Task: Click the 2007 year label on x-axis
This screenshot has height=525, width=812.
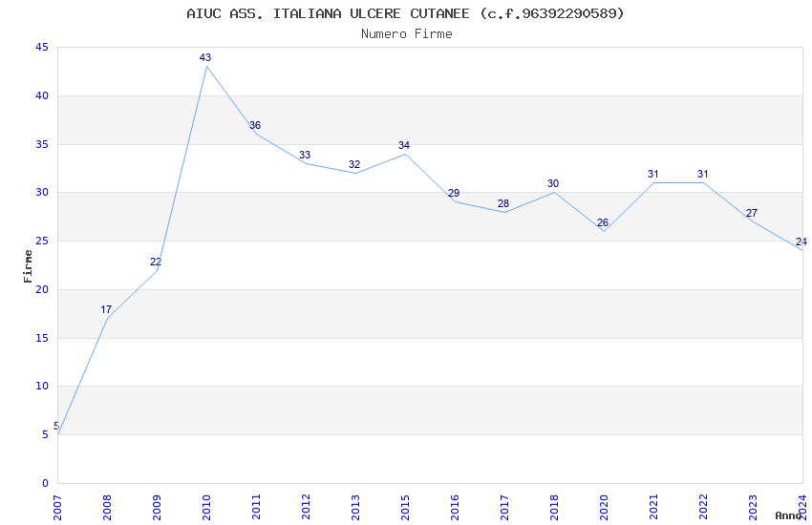Action: click(57, 508)
